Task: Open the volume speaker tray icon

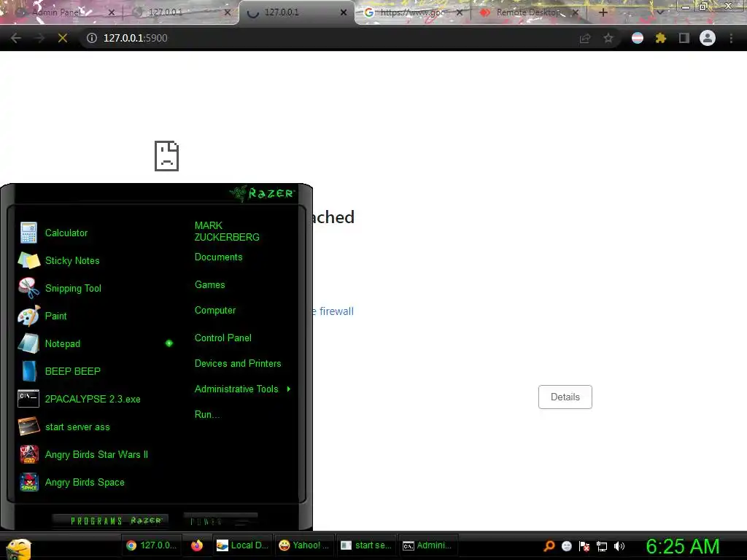Action: [x=619, y=546]
